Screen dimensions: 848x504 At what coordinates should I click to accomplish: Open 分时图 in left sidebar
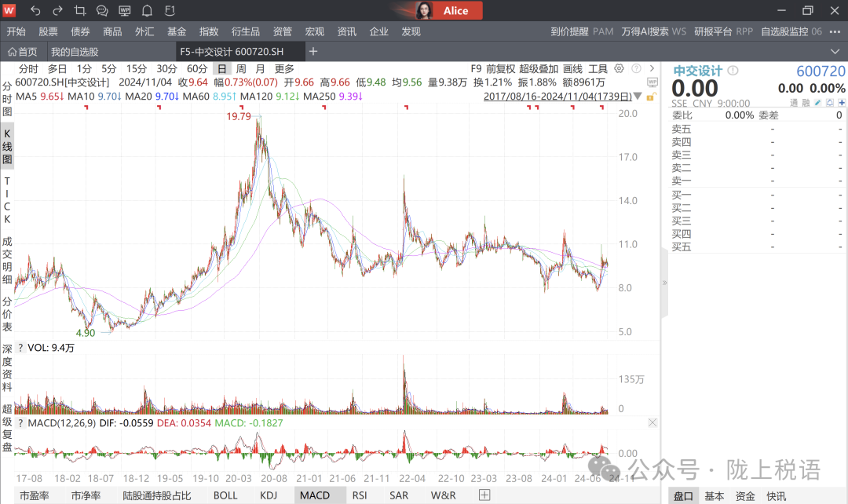7,99
